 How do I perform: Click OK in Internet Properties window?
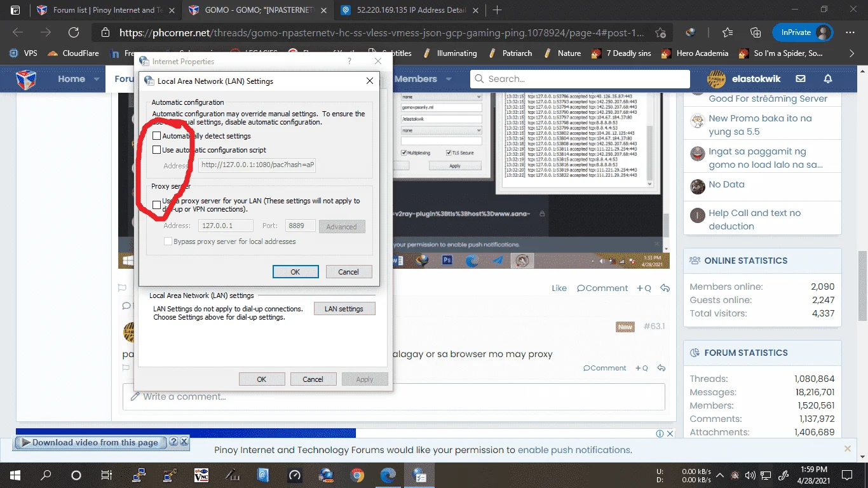262,379
